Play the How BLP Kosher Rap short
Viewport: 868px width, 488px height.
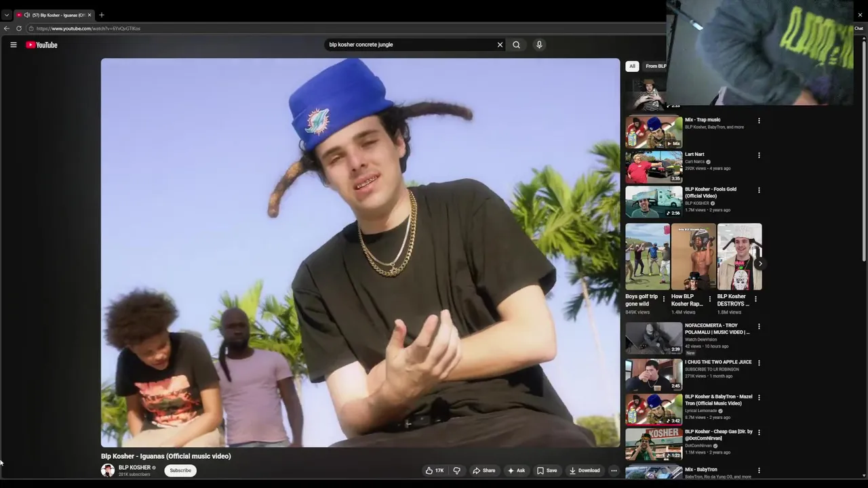coord(693,256)
